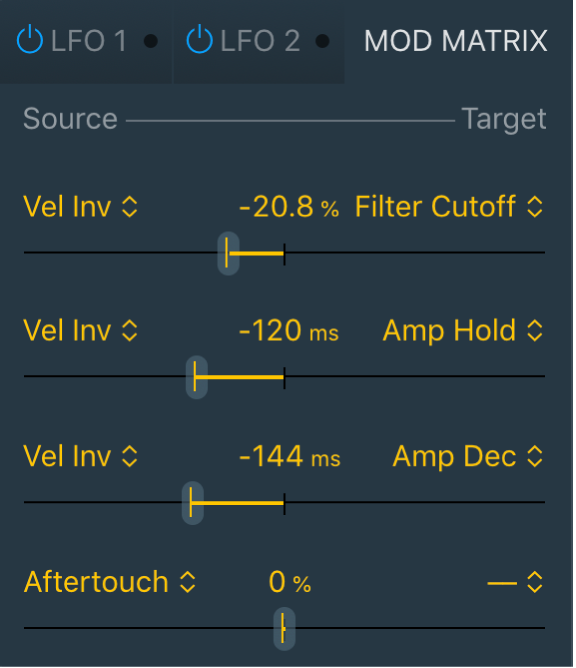Open the Amp Dec target dropdown
576x668 pixels.
468,456
